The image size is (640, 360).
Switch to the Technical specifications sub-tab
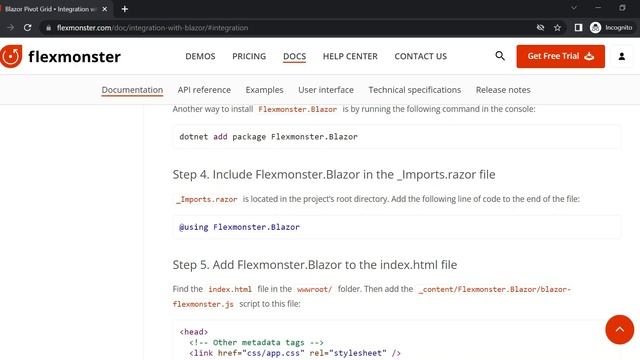[x=415, y=90]
